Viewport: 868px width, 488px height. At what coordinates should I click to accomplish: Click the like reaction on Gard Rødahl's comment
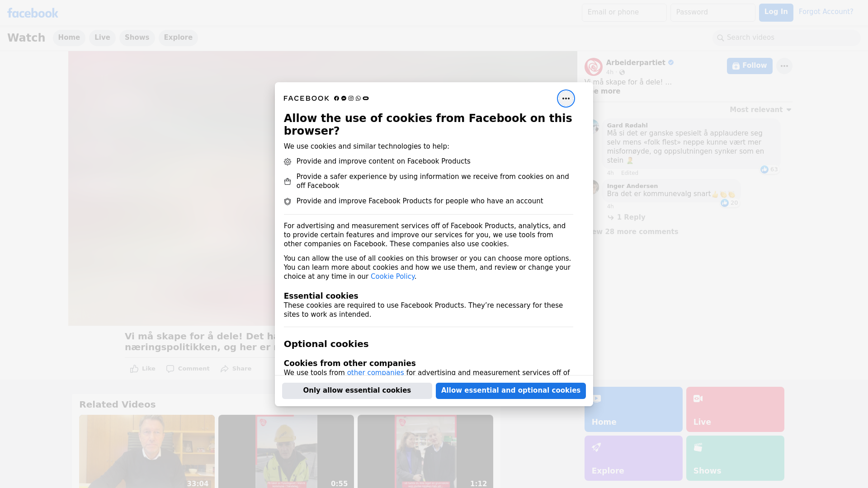coord(764,169)
